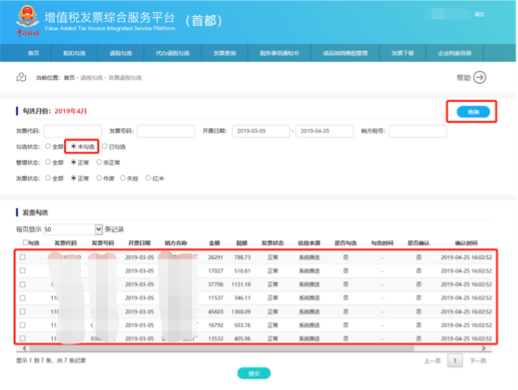Tick the select-all 勾选 header checkbox
Viewport: 518px width, 390px height.
click(25, 242)
